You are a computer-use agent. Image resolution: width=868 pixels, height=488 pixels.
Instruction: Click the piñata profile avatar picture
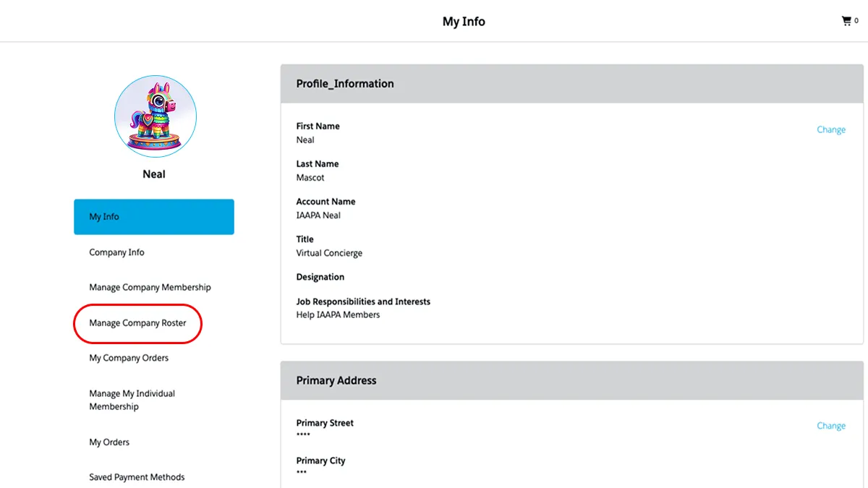[x=155, y=116]
